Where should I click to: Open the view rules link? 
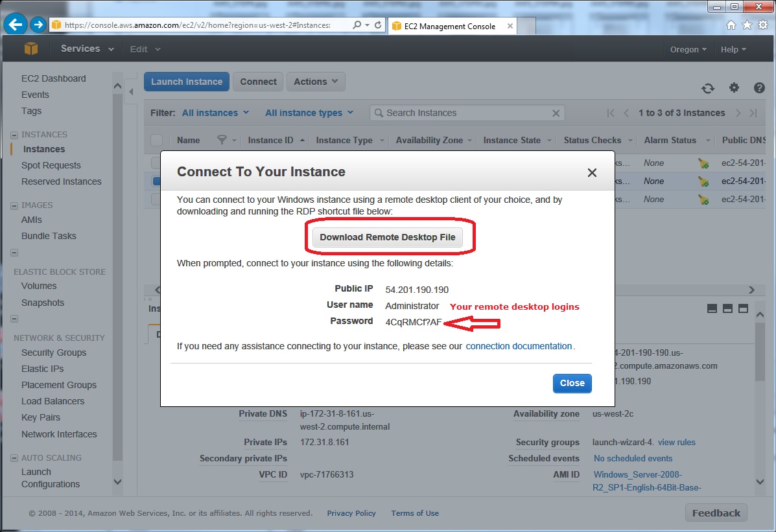(x=677, y=442)
